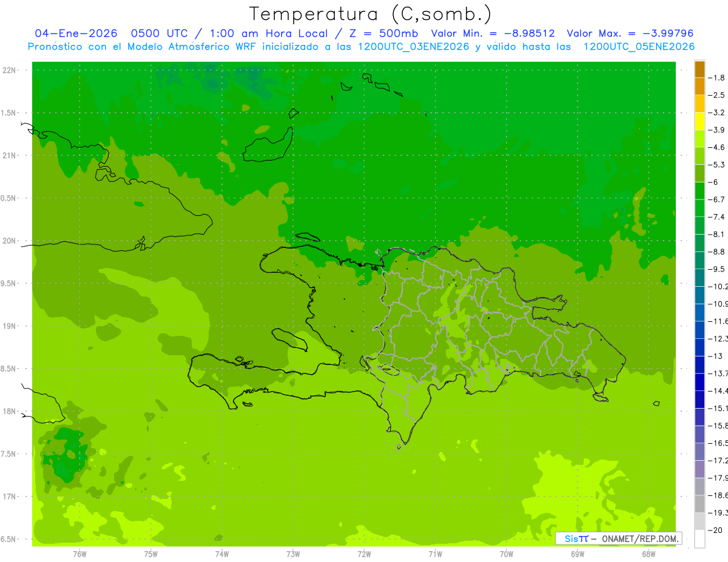Click the legend value -14.4
Screen dimensions: 728x562
(718, 390)
